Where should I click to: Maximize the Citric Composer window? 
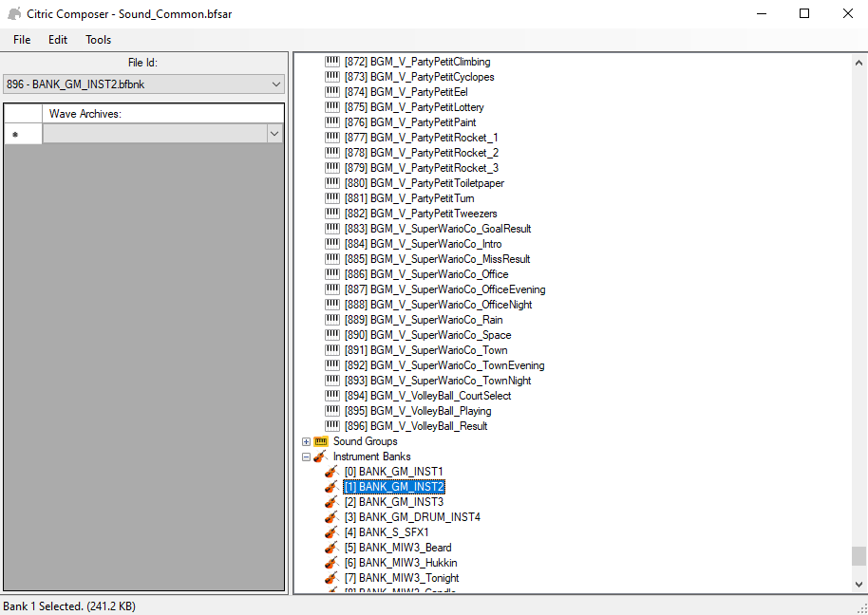[x=804, y=14]
